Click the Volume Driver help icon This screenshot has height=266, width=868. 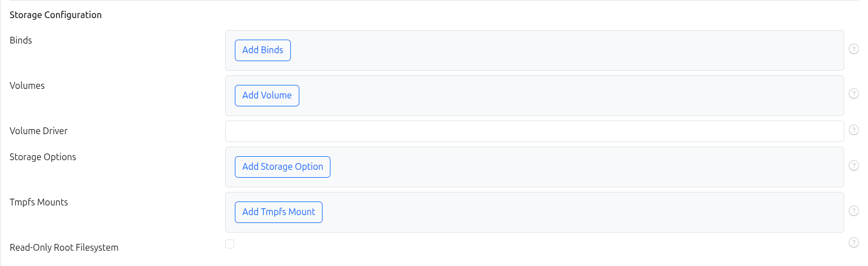click(x=854, y=130)
